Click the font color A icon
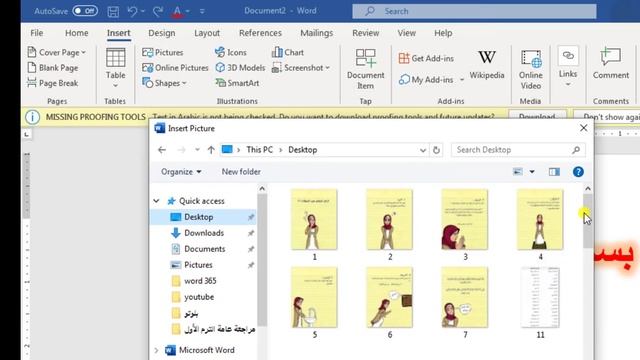This screenshot has width=640, height=360. point(177,11)
